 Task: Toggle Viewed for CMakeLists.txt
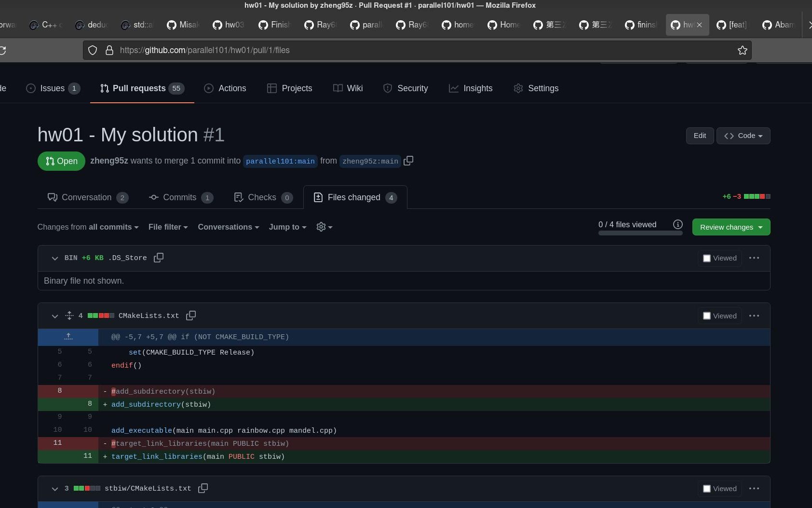[x=707, y=316]
